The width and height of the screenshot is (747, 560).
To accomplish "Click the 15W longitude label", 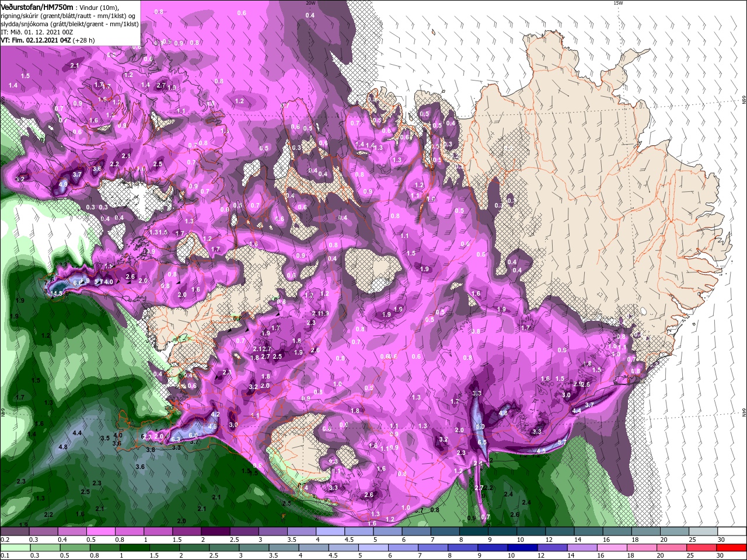I will [x=618, y=3].
